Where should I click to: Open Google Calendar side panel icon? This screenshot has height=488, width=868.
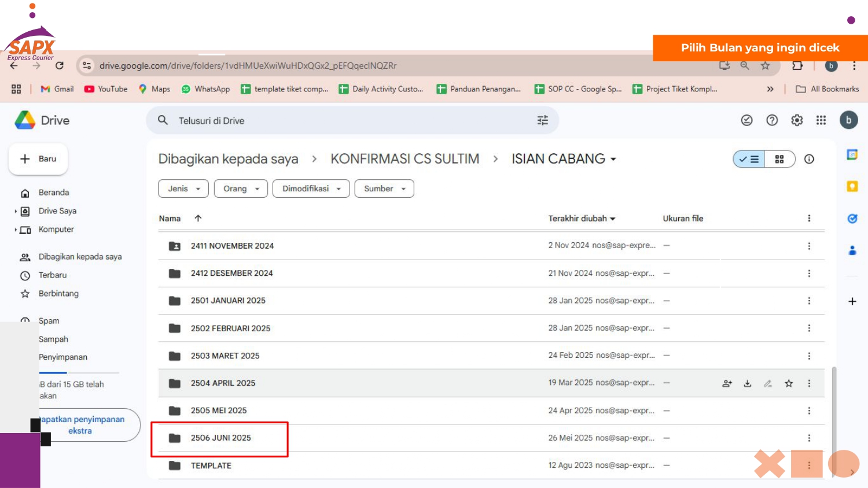852,154
